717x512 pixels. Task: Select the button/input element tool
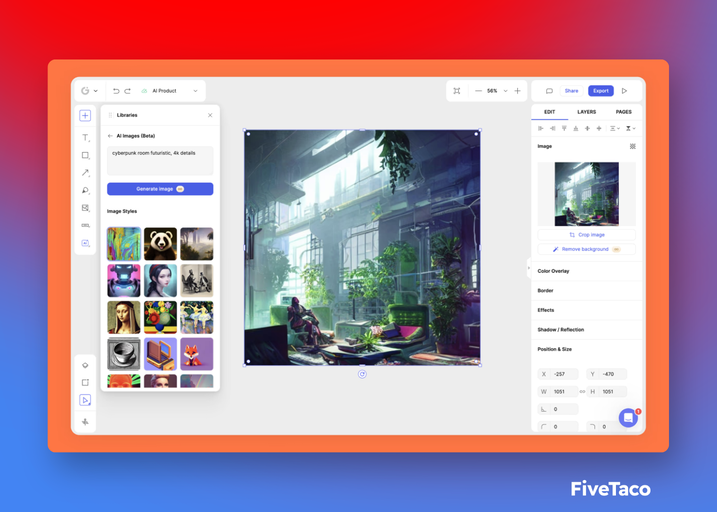(x=86, y=225)
